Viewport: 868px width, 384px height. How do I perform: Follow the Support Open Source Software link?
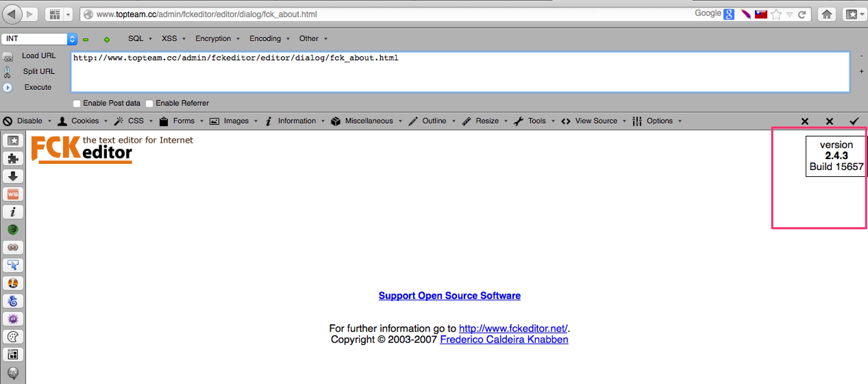(x=449, y=296)
